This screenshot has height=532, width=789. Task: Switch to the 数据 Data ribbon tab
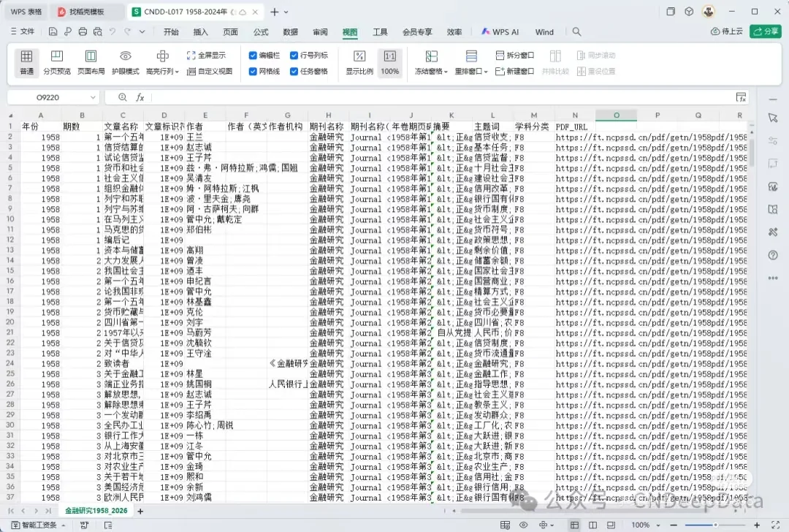point(289,31)
